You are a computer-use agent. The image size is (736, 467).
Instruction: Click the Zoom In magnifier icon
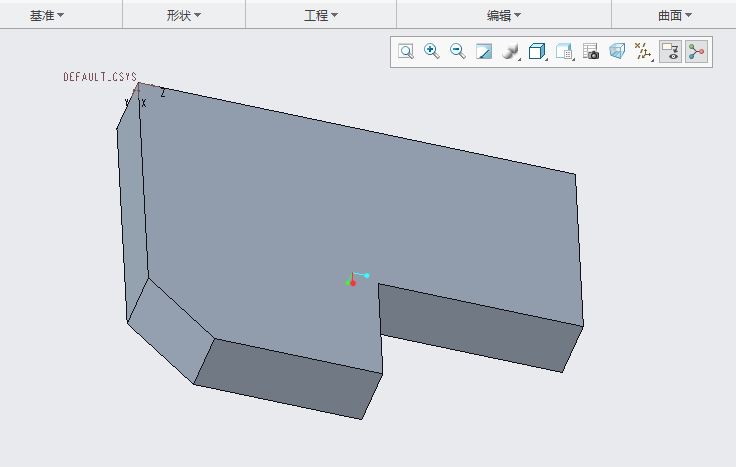click(432, 52)
